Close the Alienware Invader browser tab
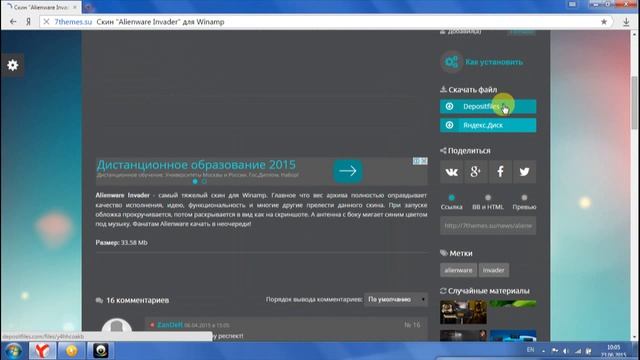 75,7
